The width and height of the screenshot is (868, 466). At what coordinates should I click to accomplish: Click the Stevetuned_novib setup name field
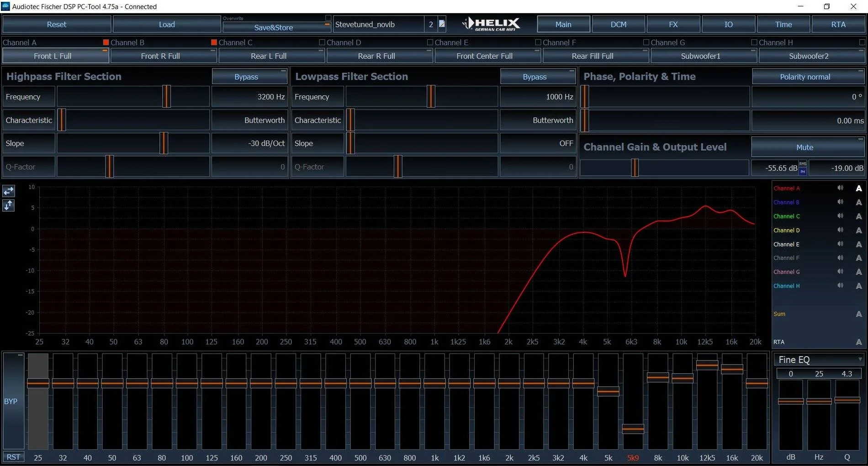tap(379, 24)
